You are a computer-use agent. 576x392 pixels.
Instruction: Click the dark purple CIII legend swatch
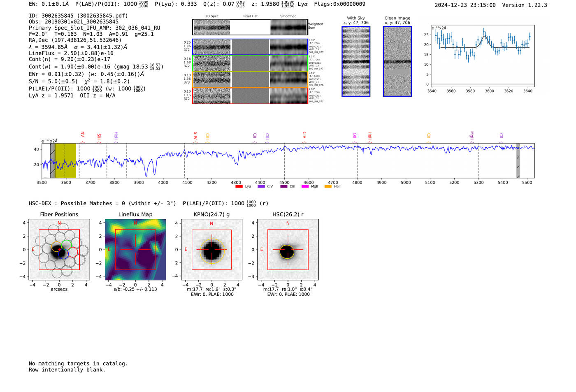point(283,186)
